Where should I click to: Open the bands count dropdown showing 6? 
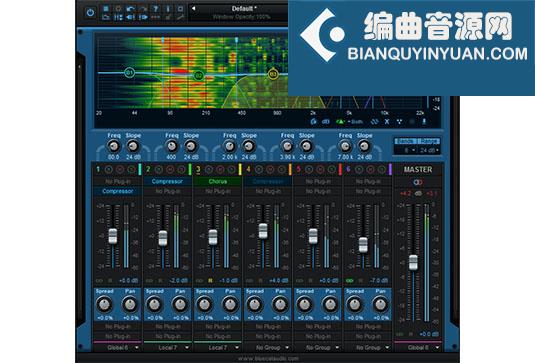[x=408, y=150]
